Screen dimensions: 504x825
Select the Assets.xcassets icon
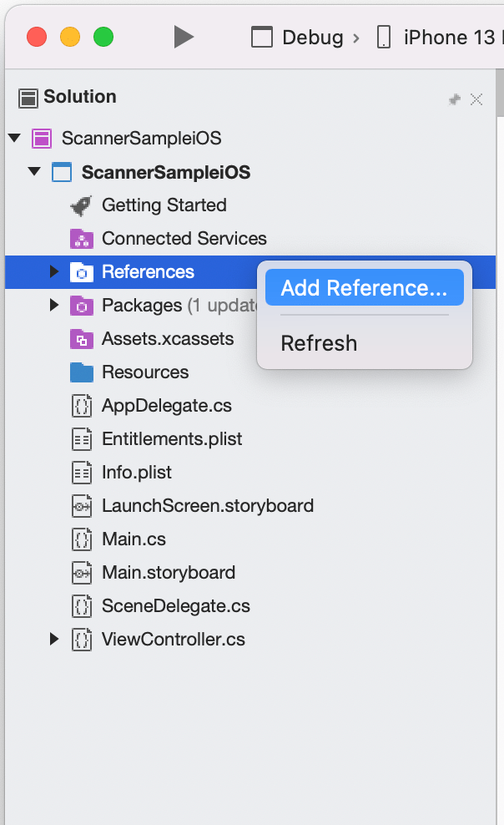point(81,339)
